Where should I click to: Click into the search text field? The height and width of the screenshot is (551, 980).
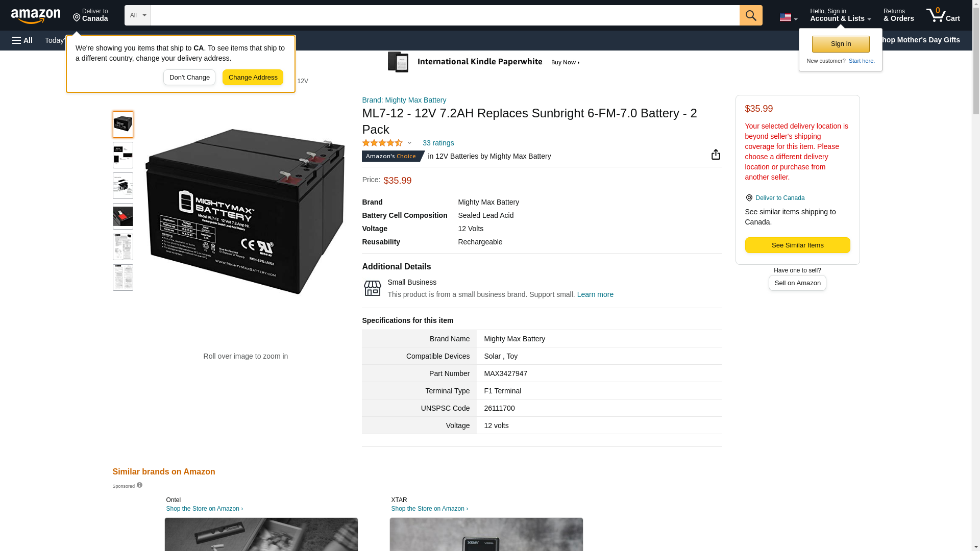[x=444, y=15]
